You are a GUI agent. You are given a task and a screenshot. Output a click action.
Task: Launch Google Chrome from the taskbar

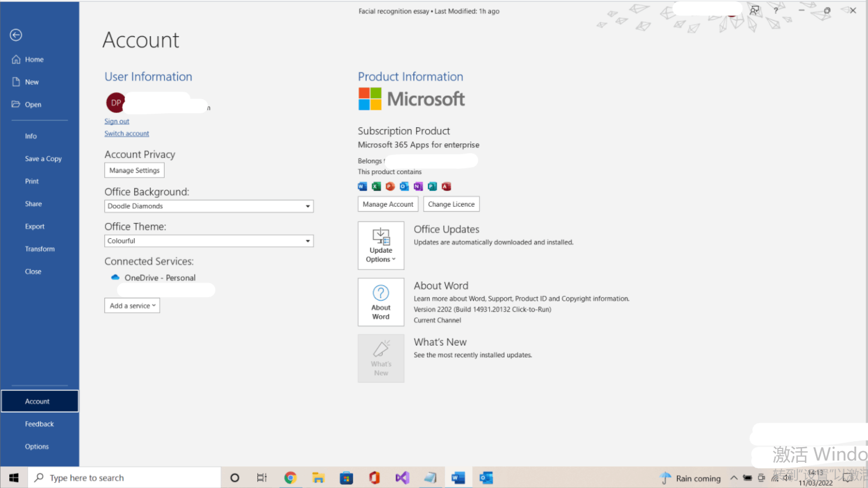coord(290,477)
